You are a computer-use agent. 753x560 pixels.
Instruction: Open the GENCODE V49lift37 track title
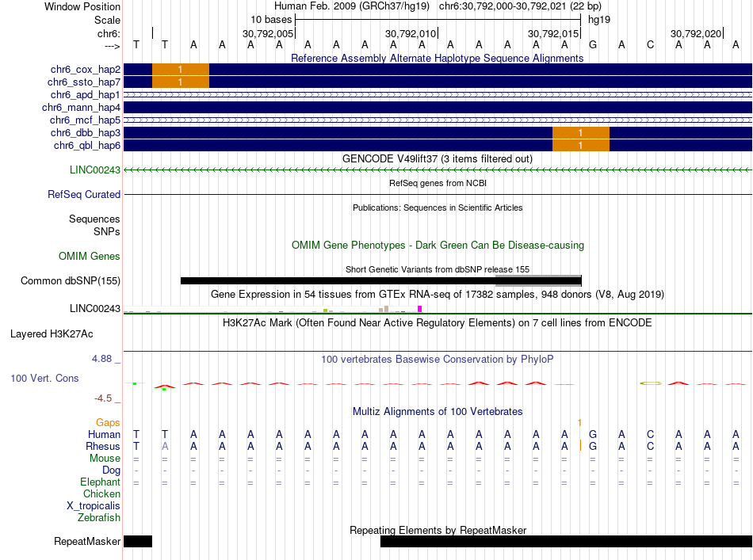(x=437, y=159)
